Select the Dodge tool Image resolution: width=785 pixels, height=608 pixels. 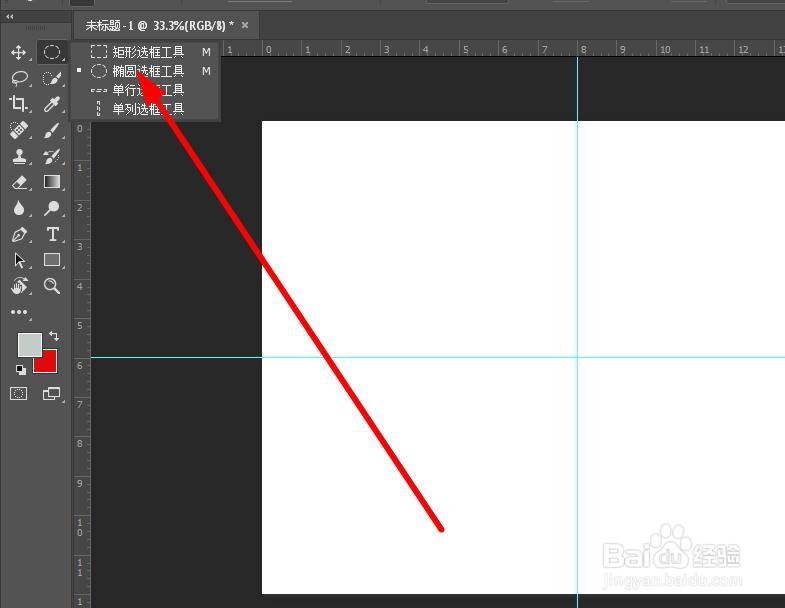pos(52,208)
